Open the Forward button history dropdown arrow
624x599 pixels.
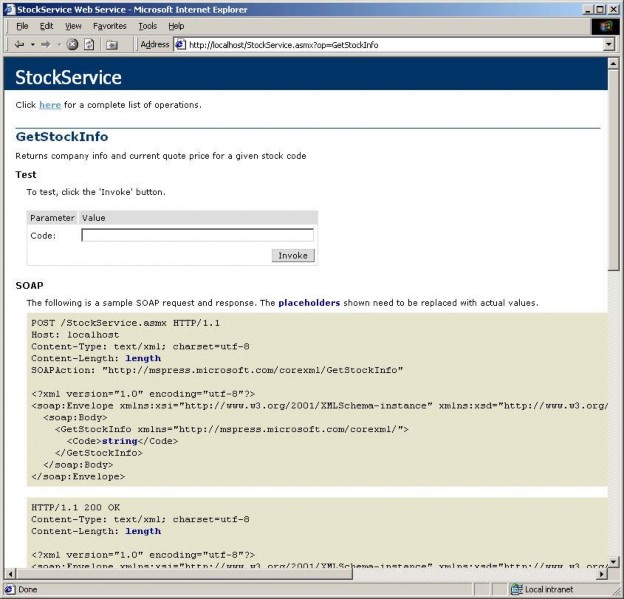point(58,44)
